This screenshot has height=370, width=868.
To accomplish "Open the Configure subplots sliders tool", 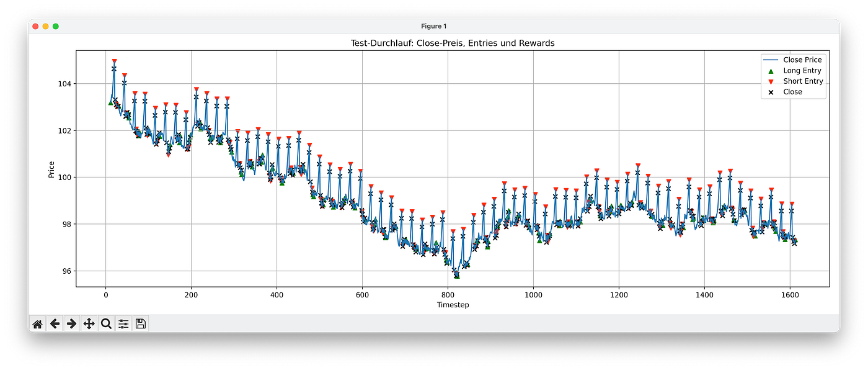I will point(123,323).
